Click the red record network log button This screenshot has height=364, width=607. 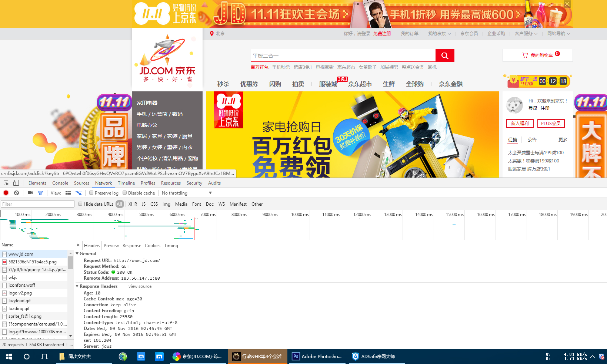click(6, 193)
